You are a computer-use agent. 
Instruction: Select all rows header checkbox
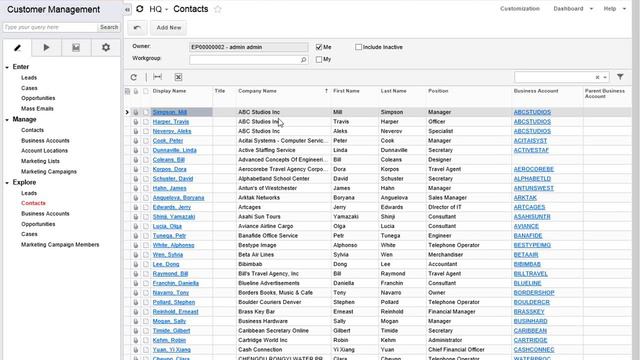[x=146, y=91]
